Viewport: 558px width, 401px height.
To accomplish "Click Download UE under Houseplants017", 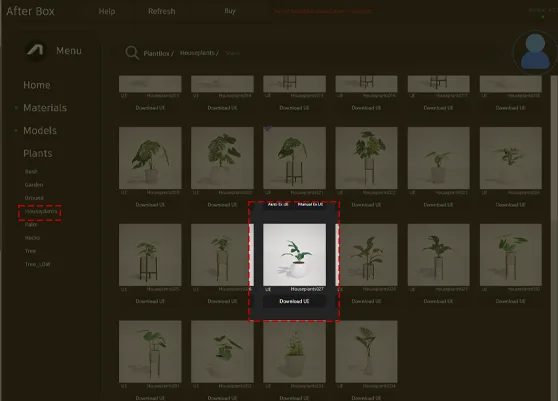I will pyautogui.click(x=438, y=108).
